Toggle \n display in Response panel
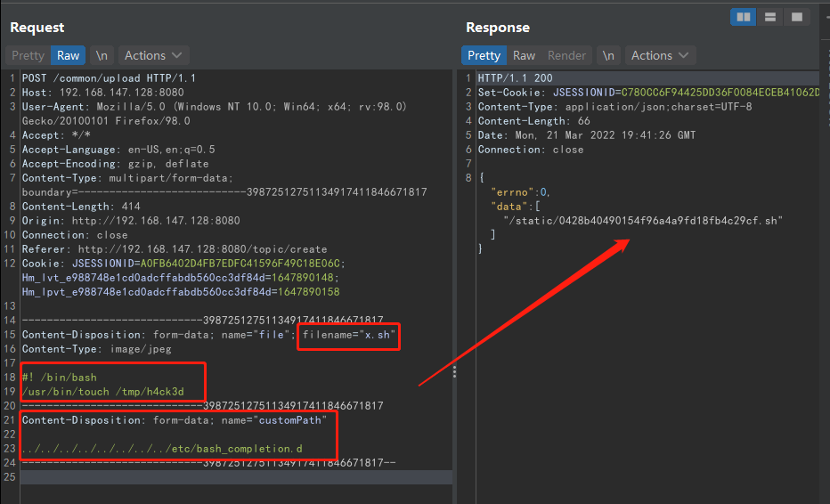This screenshot has width=830, height=504. pyautogui.click(x=608, y=55)
